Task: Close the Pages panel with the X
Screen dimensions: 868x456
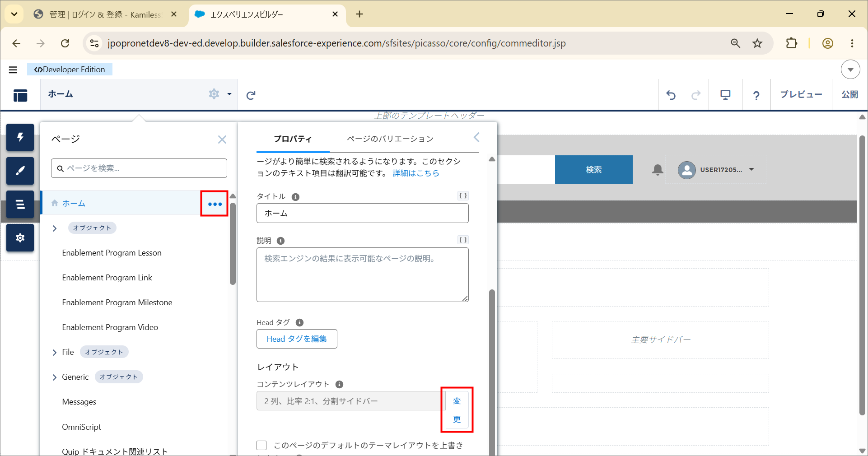Action: pos(222,140)
